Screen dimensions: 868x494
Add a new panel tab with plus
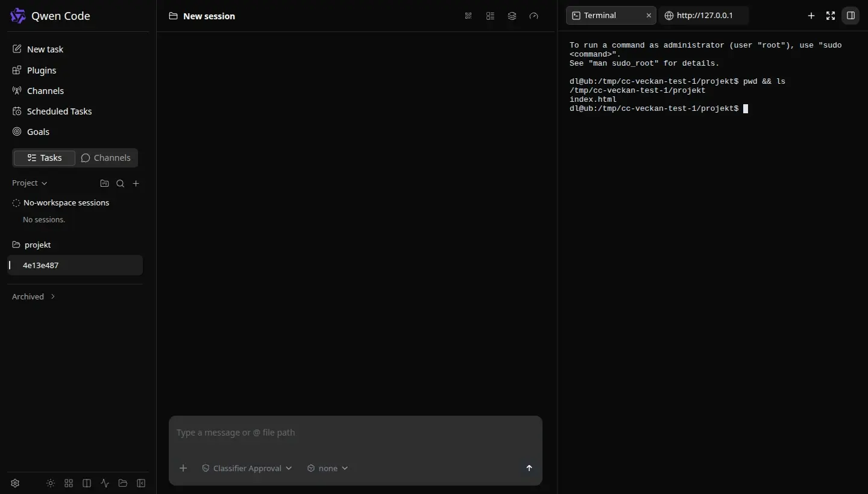tap(811, 16)
